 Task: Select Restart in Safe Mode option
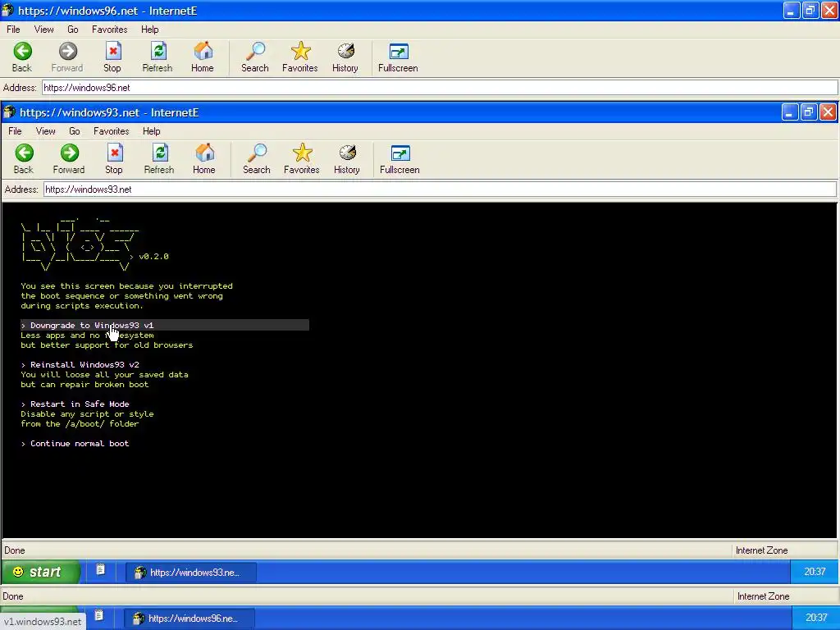(75, 404)
